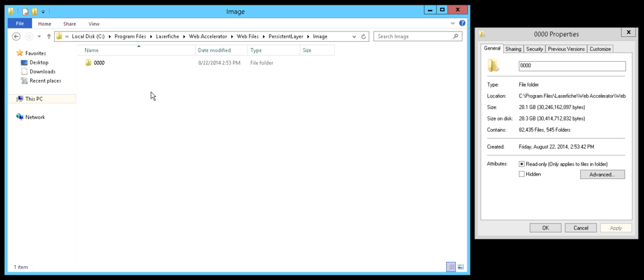644x280 pixels.
Task: Toggle the Read-only attribute checkbox
Action: point(521,164)
